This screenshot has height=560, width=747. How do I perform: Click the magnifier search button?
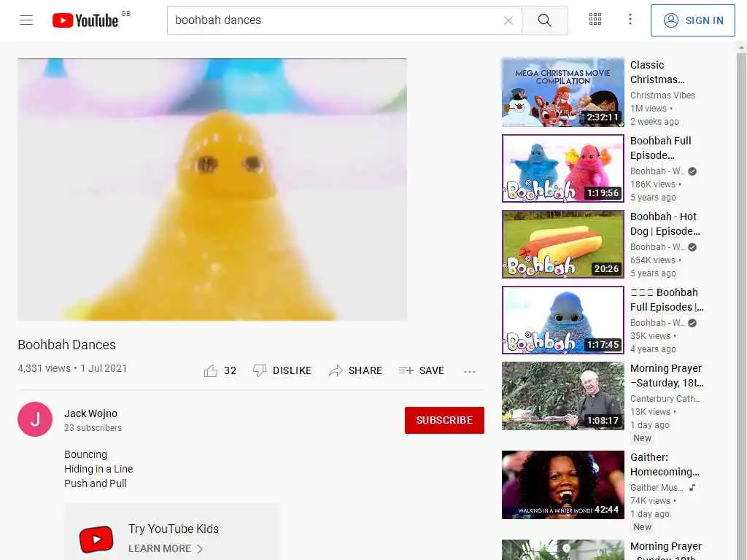click(544, 20)
